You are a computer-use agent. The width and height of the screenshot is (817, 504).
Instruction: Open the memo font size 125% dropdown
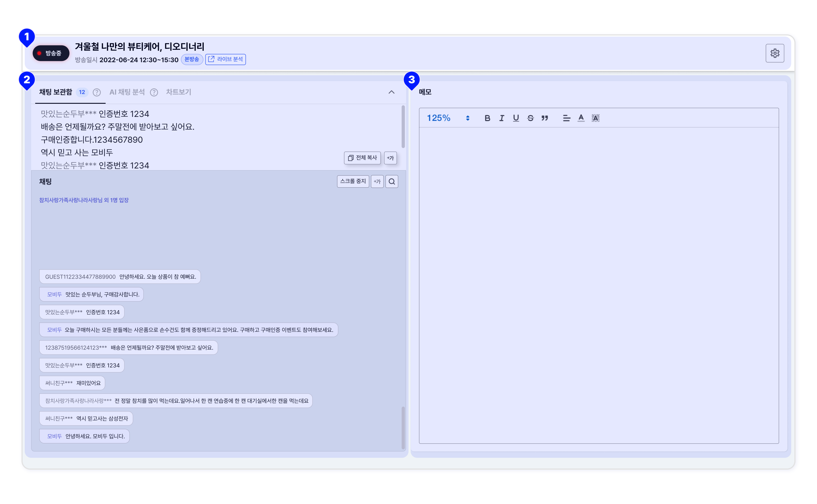tap(448, 118)
